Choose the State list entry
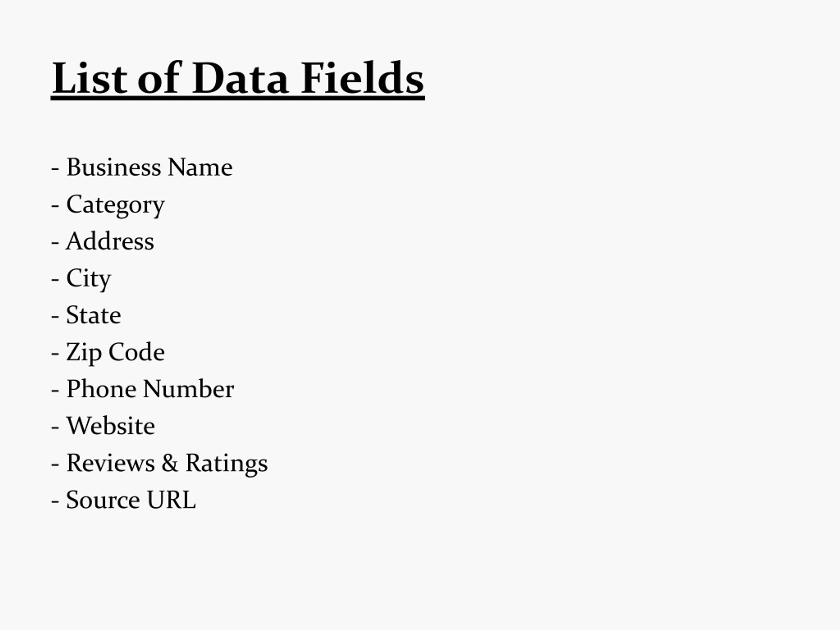840x630 pixels. pyautogui.click(x=86, y=315)
